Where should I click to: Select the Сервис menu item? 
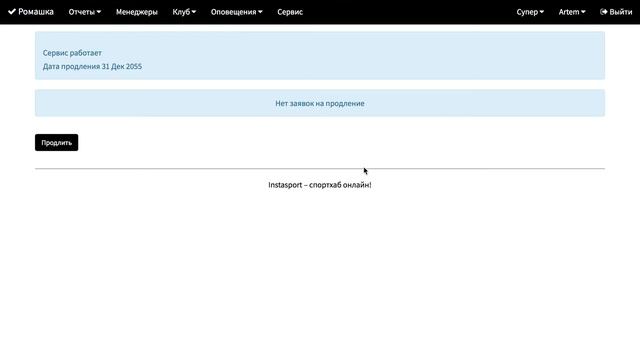[290, 12]
